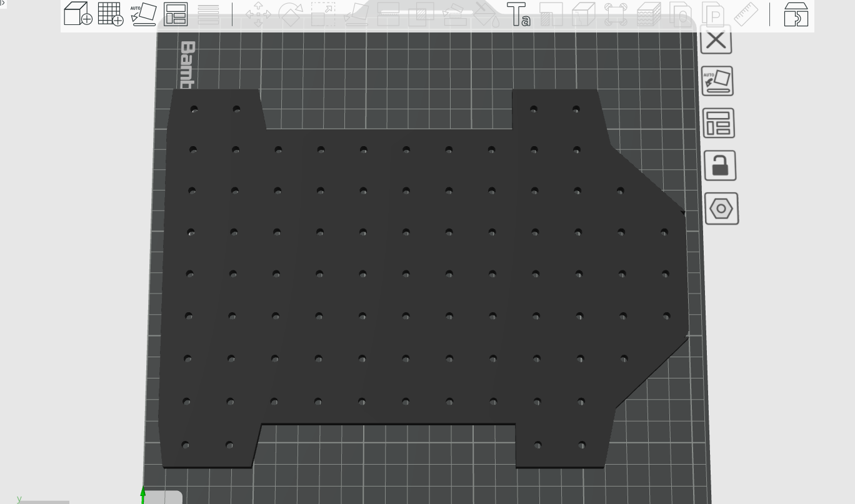Image resolution: width=855 pixels, height=504 pixels.
Task: Toggle the plate lock icon
Action: tap(720, 166)
